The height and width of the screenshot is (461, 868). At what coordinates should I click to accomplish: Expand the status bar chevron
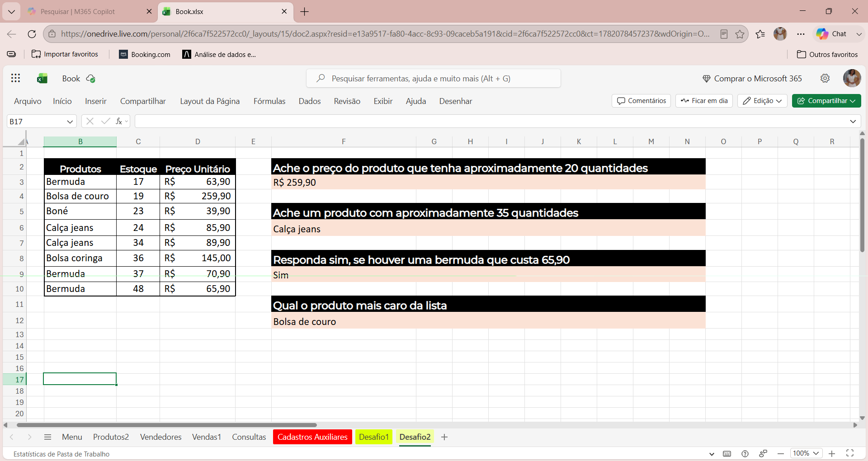712,454
